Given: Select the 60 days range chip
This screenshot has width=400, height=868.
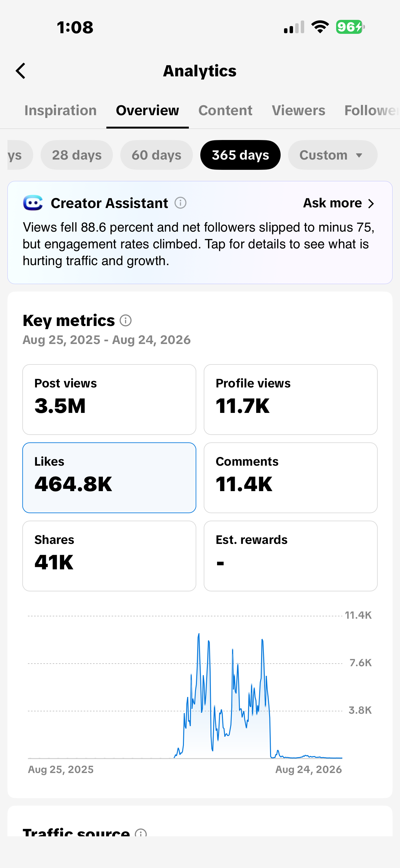Looking at the screenshot, I should (157, 155).
